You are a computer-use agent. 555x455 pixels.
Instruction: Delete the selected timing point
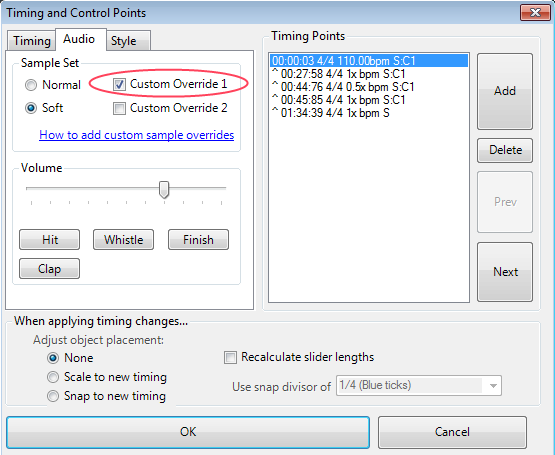505,150
